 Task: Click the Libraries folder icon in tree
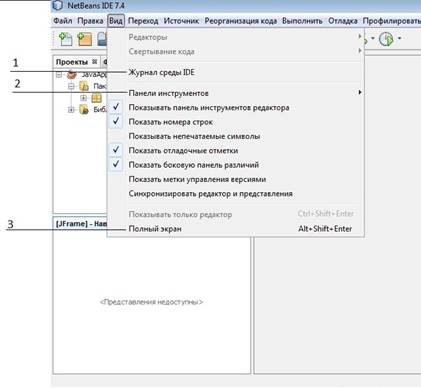coord(84,109)
